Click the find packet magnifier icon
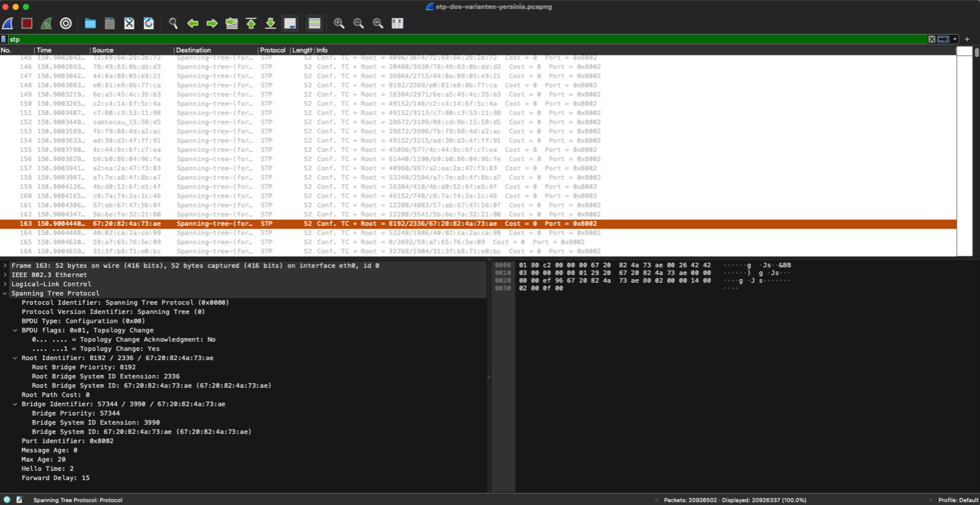Image resolution: width=980 pixels, height=505 pixels. pos(173,23)
